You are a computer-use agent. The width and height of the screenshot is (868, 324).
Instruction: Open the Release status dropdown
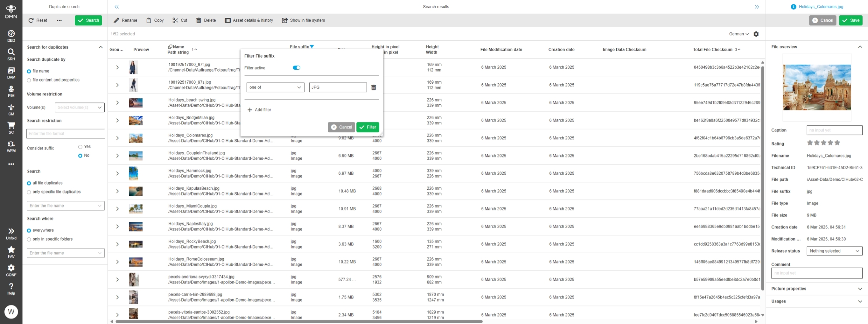[x=834, y=251]
